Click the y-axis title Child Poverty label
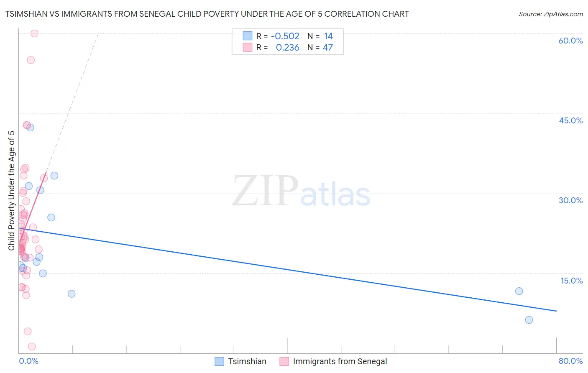588x373 pixels. tap(11, 191)
